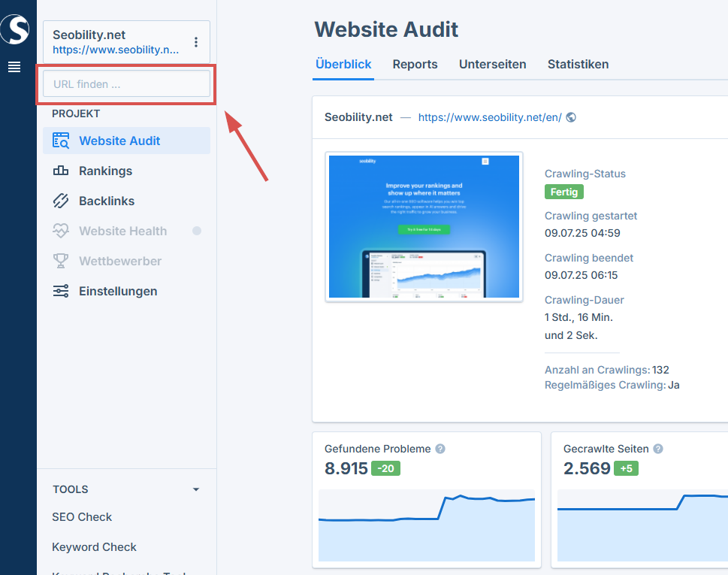Image resolution: width=728 pixels, height=575 pixels.
Task: Click the +5 change badge
Action: 626,468
